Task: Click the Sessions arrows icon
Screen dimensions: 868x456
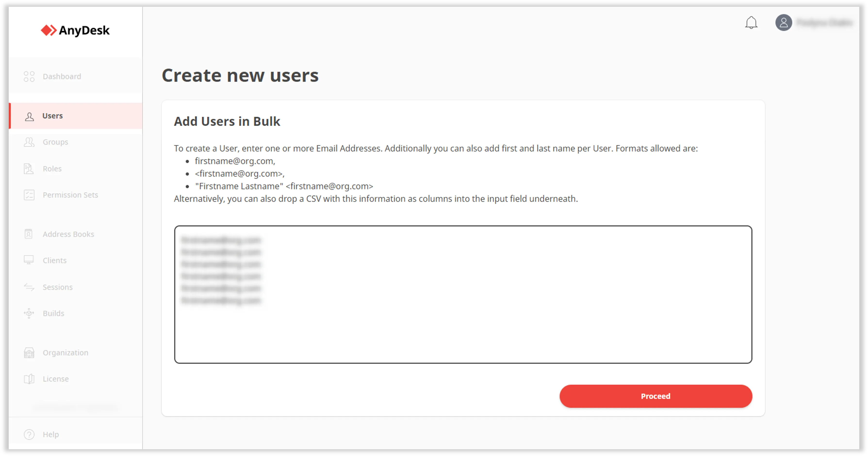Action: coord(29,287)
